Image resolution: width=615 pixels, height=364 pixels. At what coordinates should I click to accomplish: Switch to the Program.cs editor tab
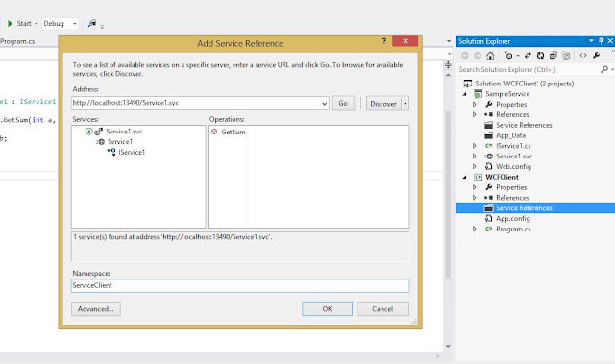click(17, 41)
